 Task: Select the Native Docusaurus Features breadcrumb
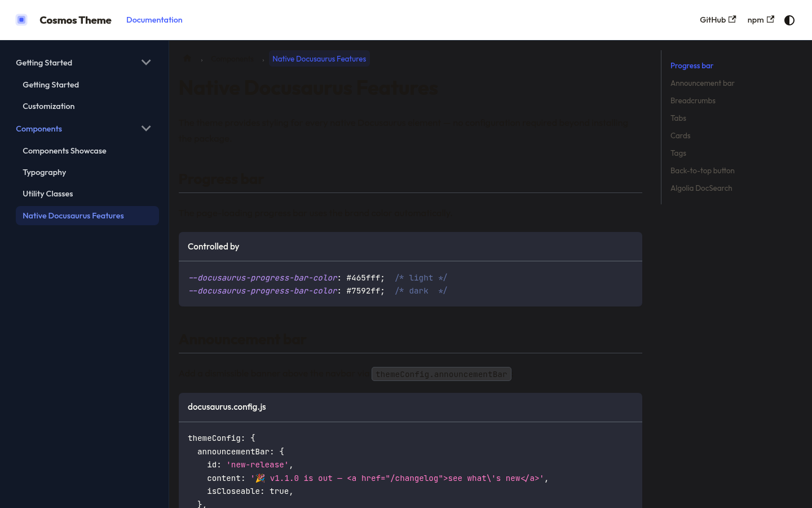(x=319, y=59)
